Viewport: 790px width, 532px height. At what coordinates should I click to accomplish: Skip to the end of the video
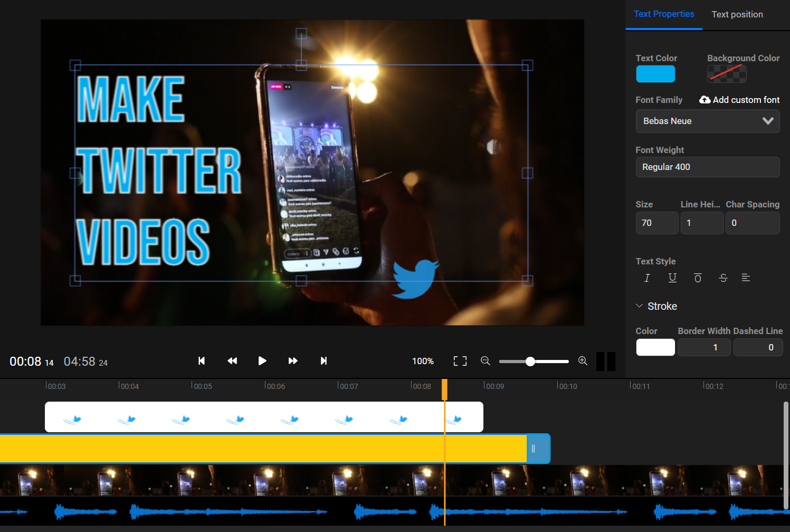[323, 361]
